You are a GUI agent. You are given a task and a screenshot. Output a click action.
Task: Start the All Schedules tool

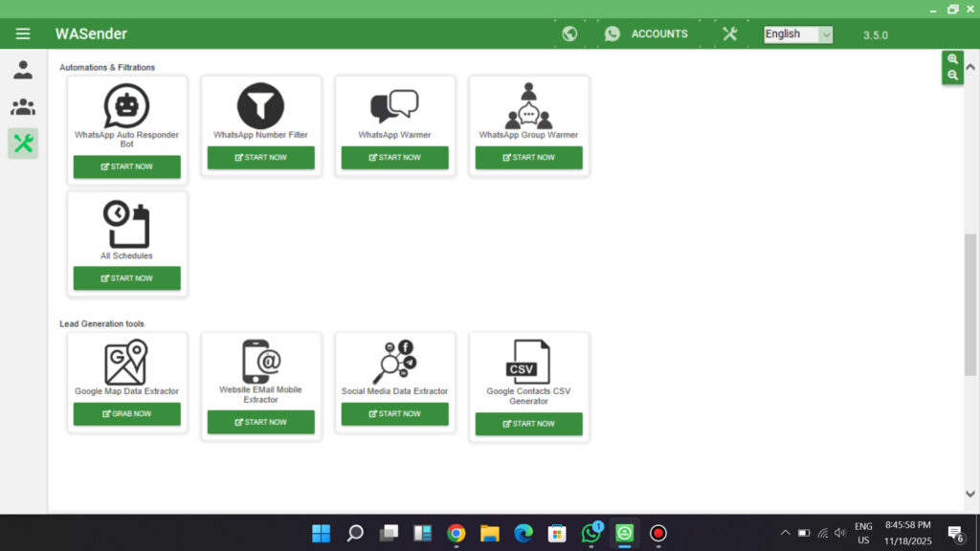(x=126, y=278)
